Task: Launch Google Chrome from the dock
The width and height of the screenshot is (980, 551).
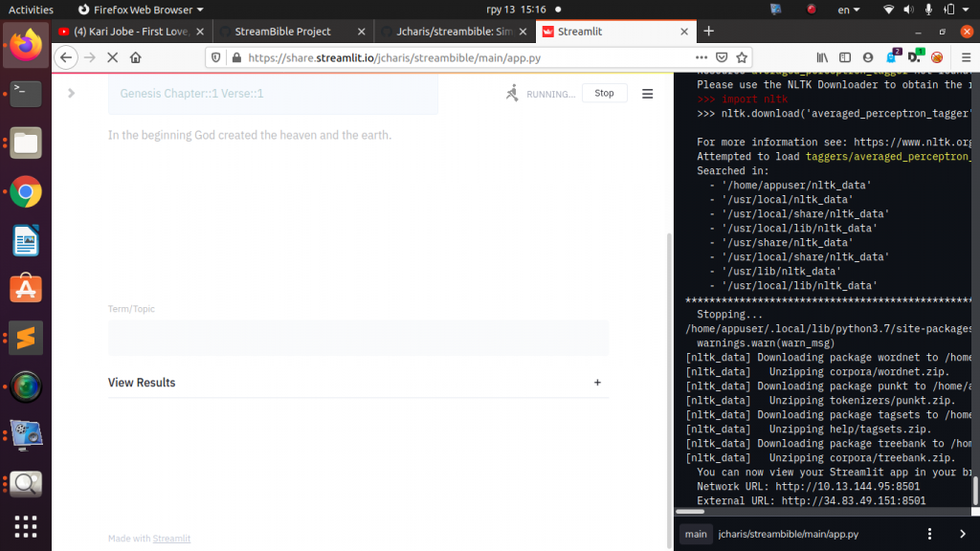Action: click(x=26, y=191)
